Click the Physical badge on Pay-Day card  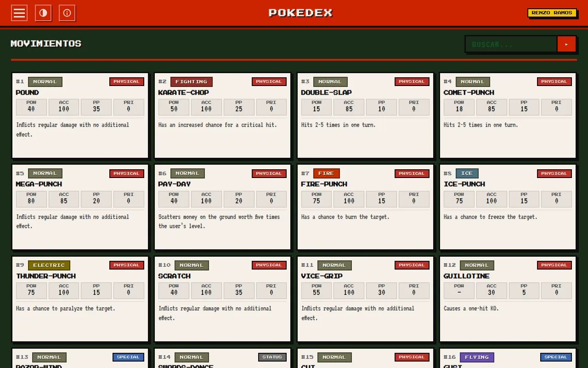click(x=269, y=173)
